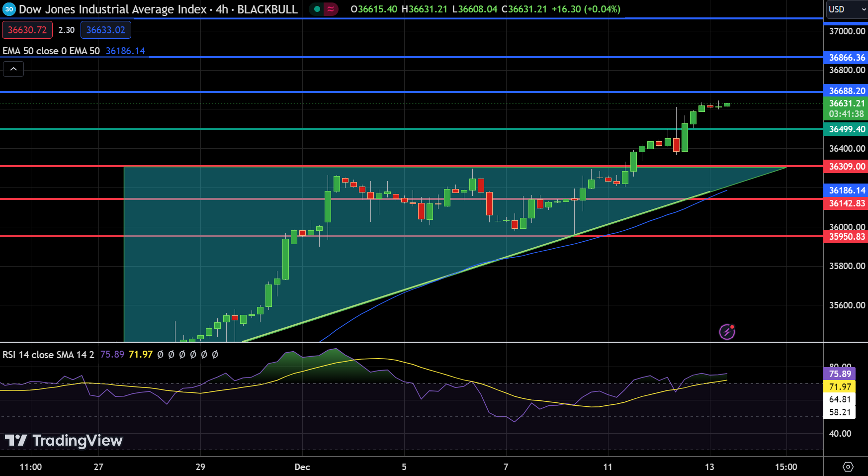This screenshot has height=476, width=868.
Task: Click the 35800.00 price scale label
Action: coord(847,266)
